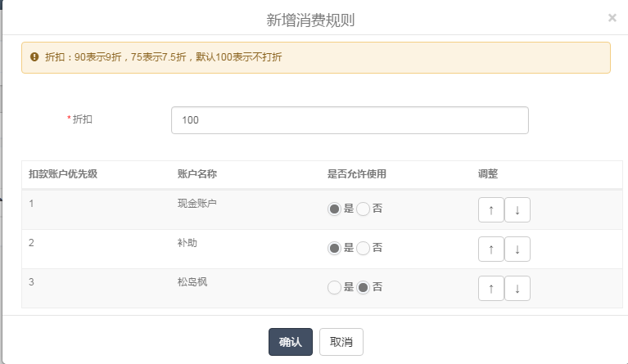The width and height of the screenshot is (628, 364).
Task: Move 现金账户 row down with arrow
Action: pyautogui.click(x=517, y=209)
